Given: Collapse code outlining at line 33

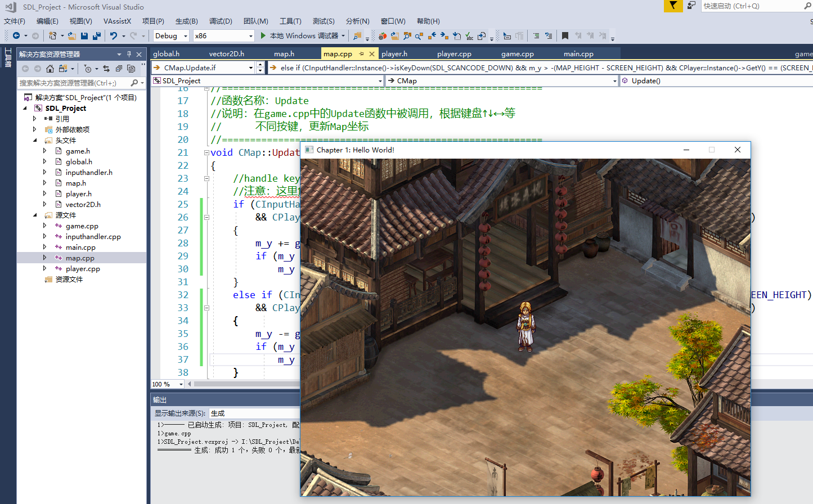Looking at the screenshot, I should tap(206, 308).
